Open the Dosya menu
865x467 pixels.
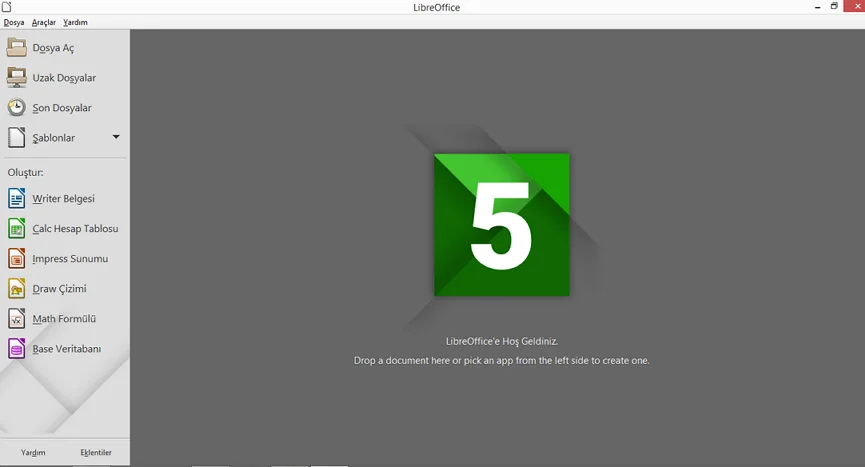[x=14, y=23]
